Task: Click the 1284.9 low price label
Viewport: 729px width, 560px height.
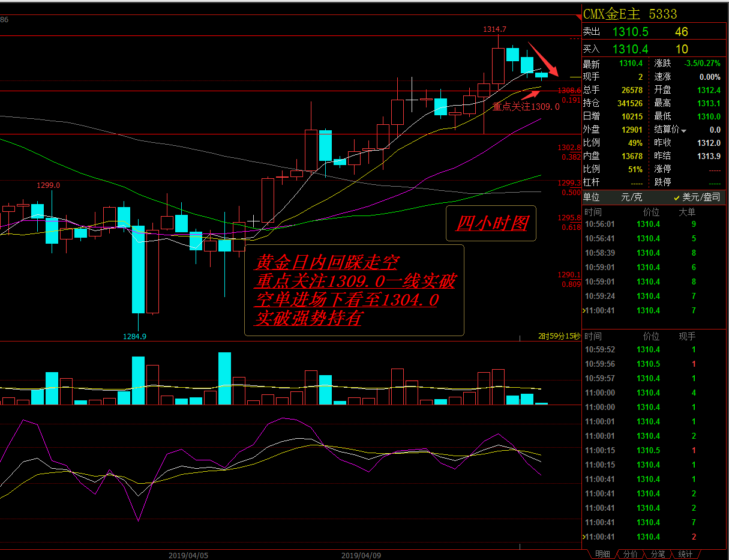Action: 135,336
